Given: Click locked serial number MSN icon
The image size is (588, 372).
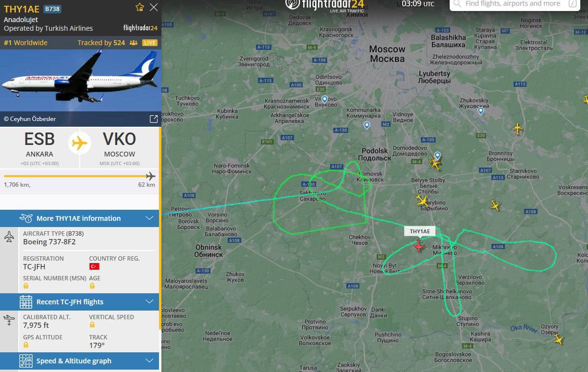Looking at the screenshot, I should (26, 286).
